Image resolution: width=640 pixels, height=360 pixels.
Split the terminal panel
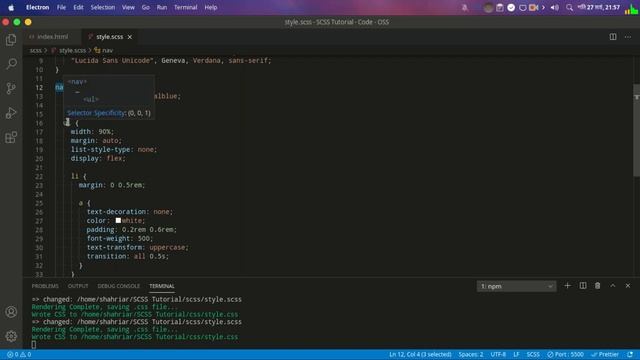tap(583, 286)
